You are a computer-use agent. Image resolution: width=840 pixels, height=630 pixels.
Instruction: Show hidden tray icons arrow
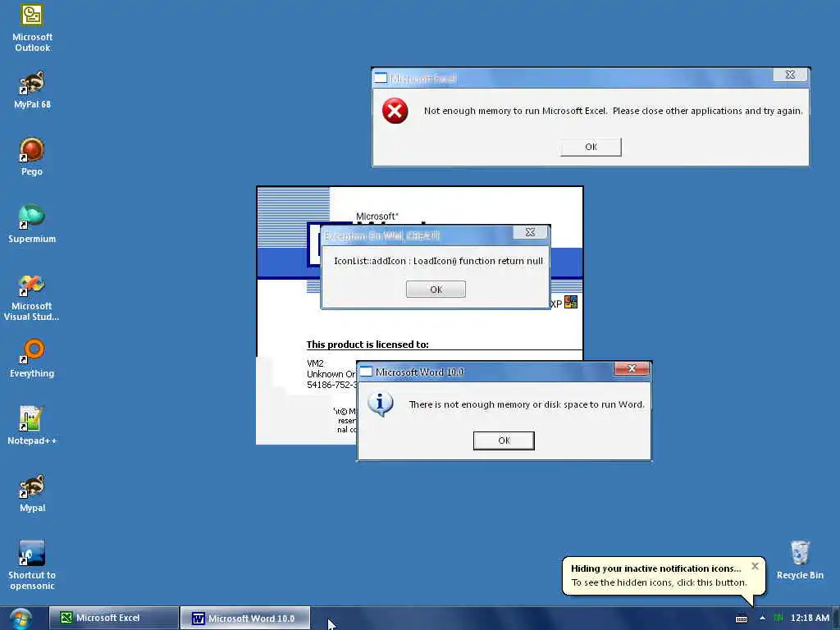pos(762,619)
